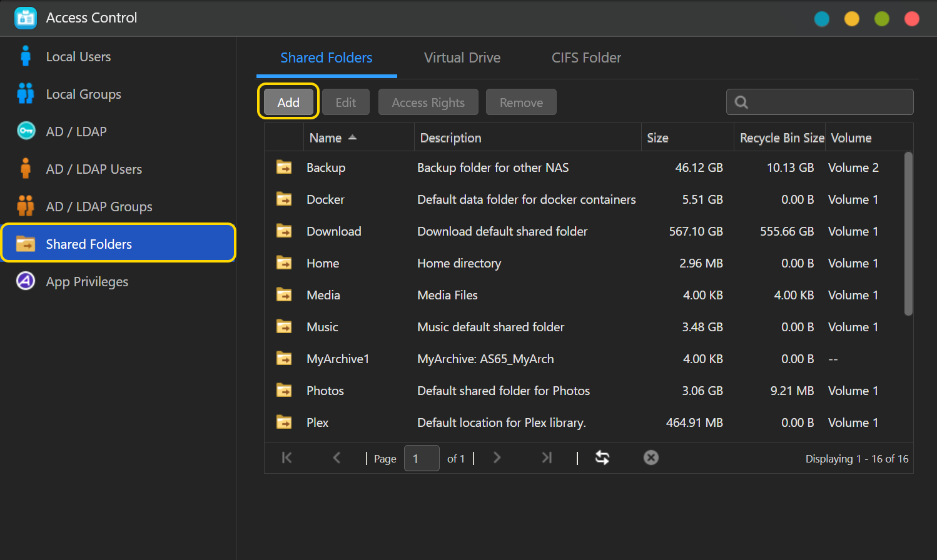The image size is (937, 560).
Task: Click the Remove button
Action: pos(521,102)
